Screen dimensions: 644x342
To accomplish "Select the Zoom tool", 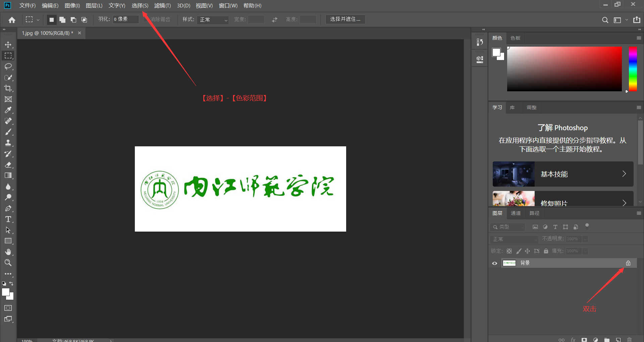I will pyautogui.click(x=8, y=262).
